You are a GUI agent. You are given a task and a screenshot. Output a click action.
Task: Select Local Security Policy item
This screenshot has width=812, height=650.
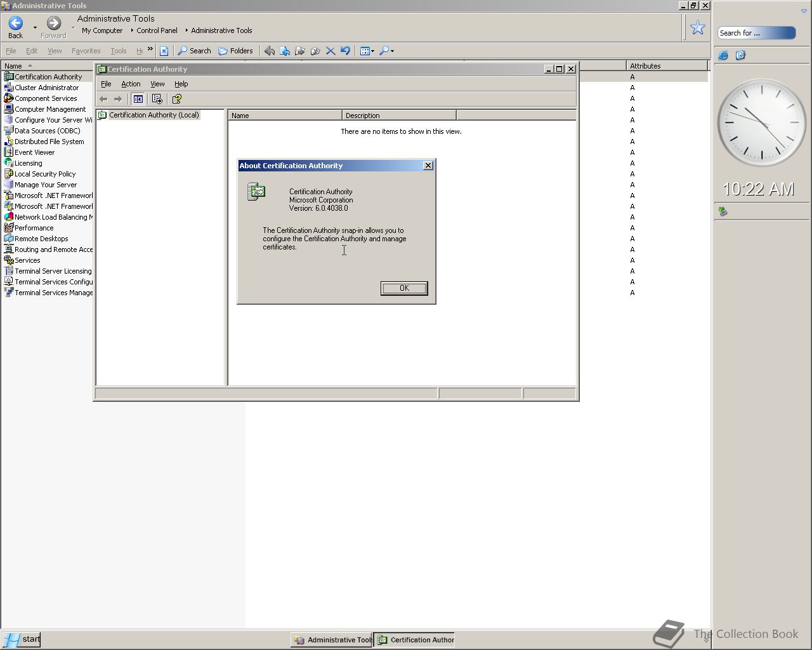(45, 174)
